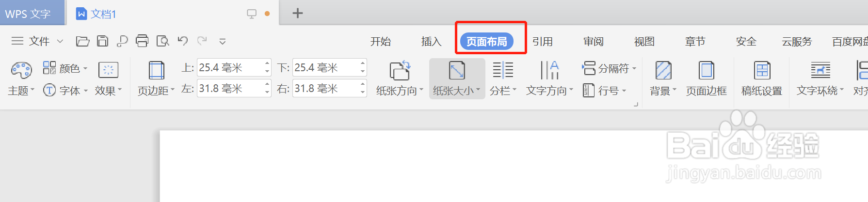This screenshot has height=202, width=868.
Task: Open the 主题 theme palette icon
Action: (x=21, y=70)
